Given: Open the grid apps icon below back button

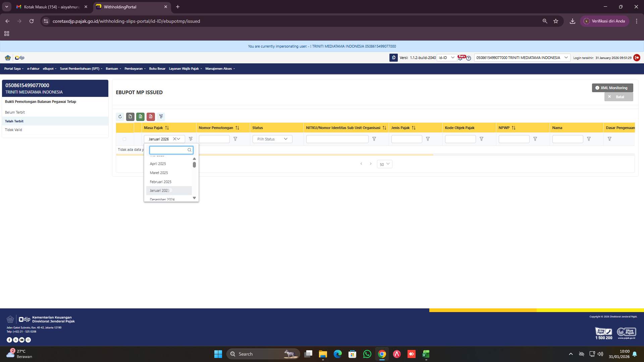Looking at the screenshot, I should pos(7,34).
